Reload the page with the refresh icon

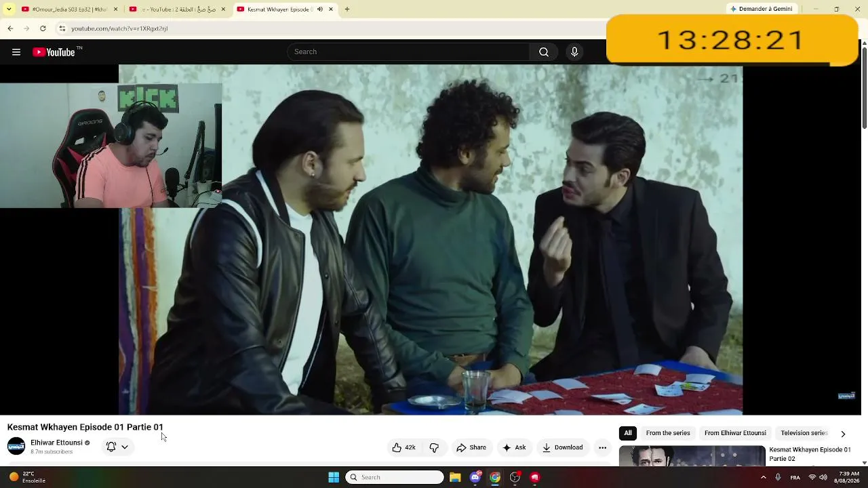pyautogui.click(x=43, y=28)
